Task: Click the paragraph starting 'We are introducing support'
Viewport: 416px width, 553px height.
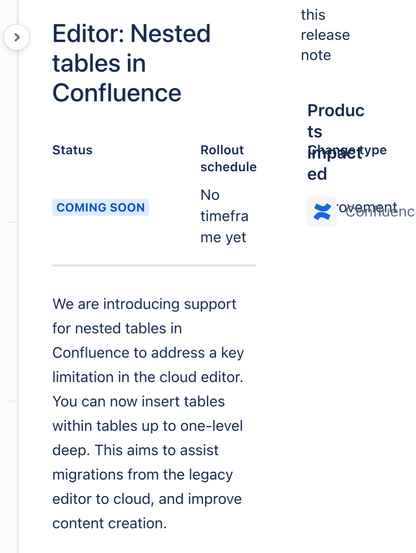Action: (148, 414)
